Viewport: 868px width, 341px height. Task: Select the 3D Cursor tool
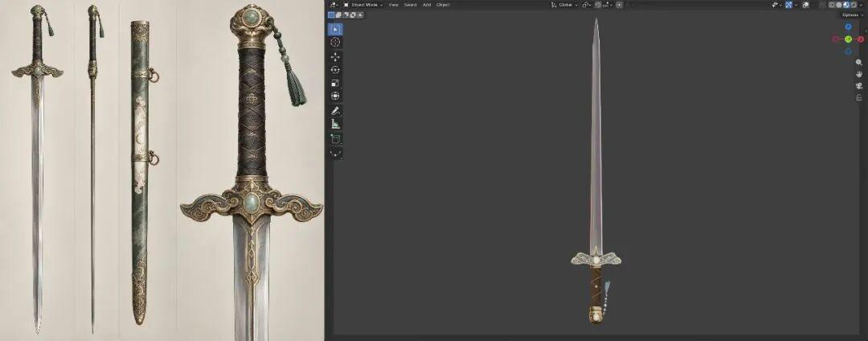point(335,42)
